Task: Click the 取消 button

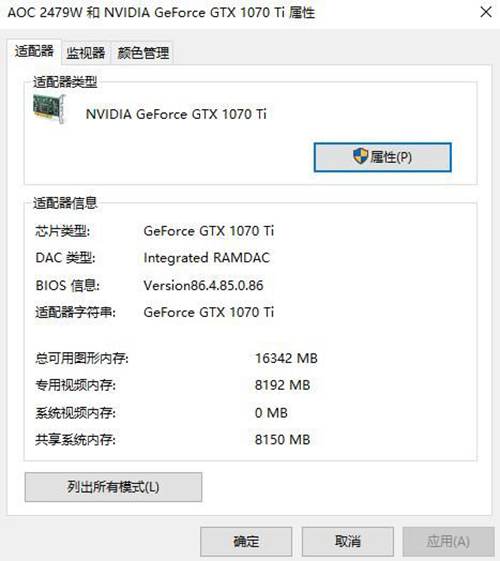Action: (x=348, y=541)
